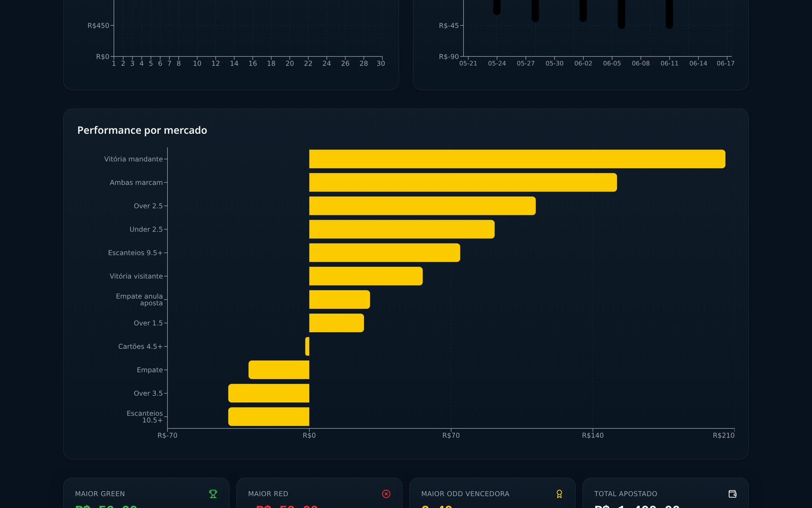This screenshot has height=508, width=812.
Task: Click the R$140 axis tick label
Action: tap(593, 435)
